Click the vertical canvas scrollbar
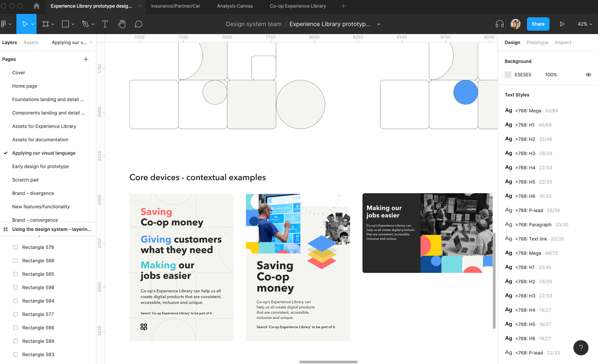The image size is (598, 364). tap(494, 281)
